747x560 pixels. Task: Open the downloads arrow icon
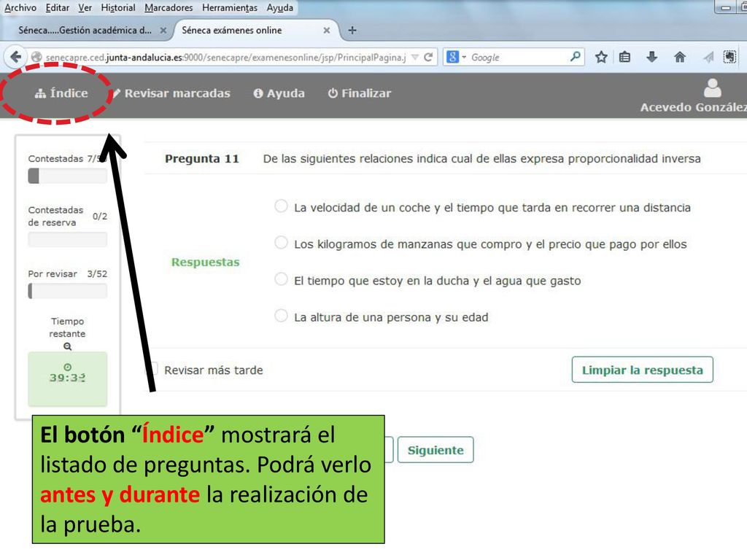[x=651, y=57]
